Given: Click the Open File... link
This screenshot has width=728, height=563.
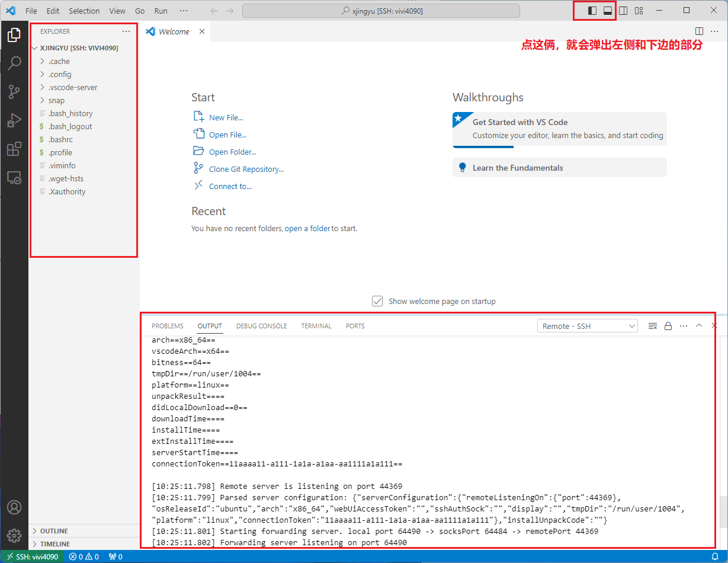Looking at the screenshot, I should point(227,135).
